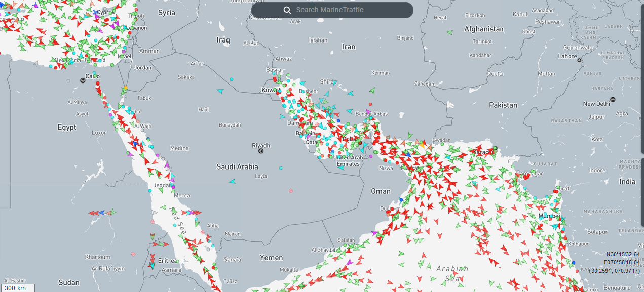This screenshot has width=644, height=292.
Task: Click the Mecca city label
Action: [182, 196]
